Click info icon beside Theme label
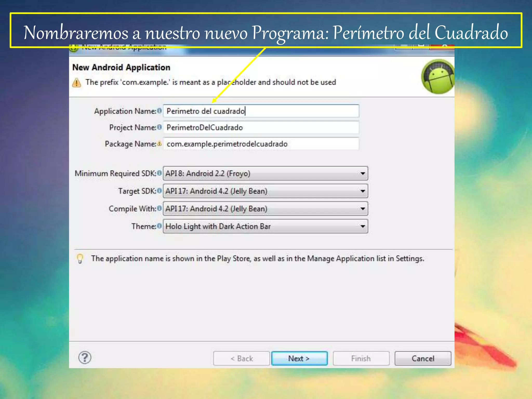532x399 pixels. click(x=159, y=226)
